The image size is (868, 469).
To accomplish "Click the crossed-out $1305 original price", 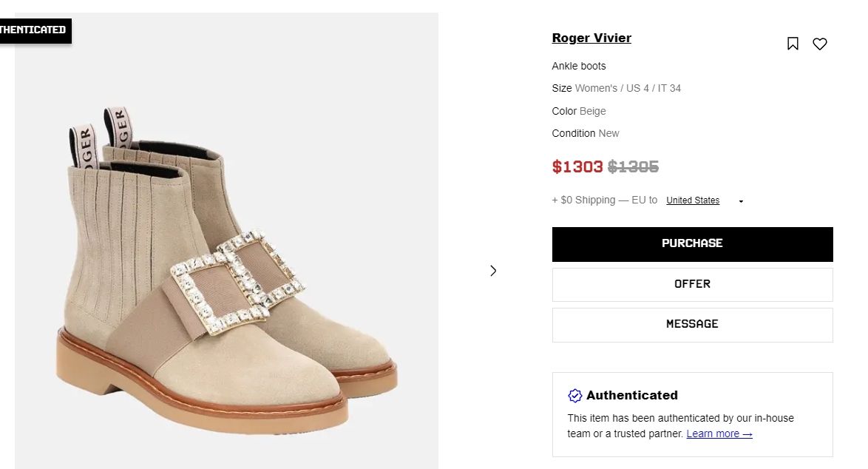I will (633, 167).
